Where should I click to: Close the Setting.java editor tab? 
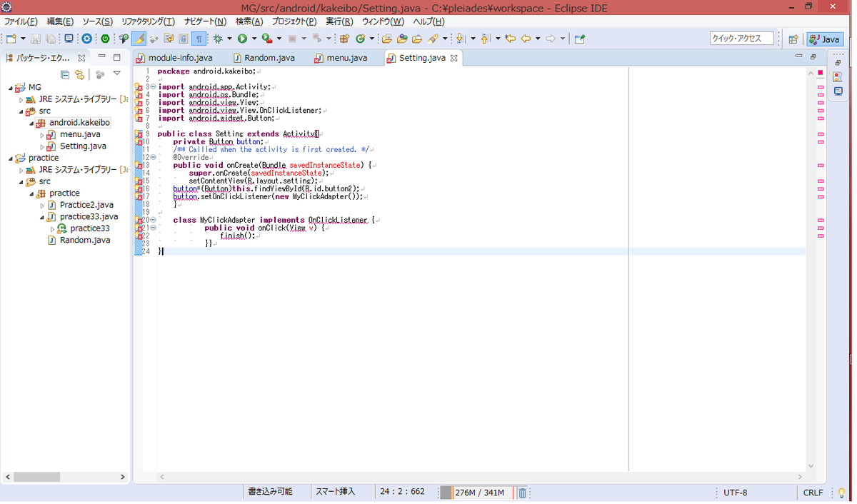(x=453, y=58)
